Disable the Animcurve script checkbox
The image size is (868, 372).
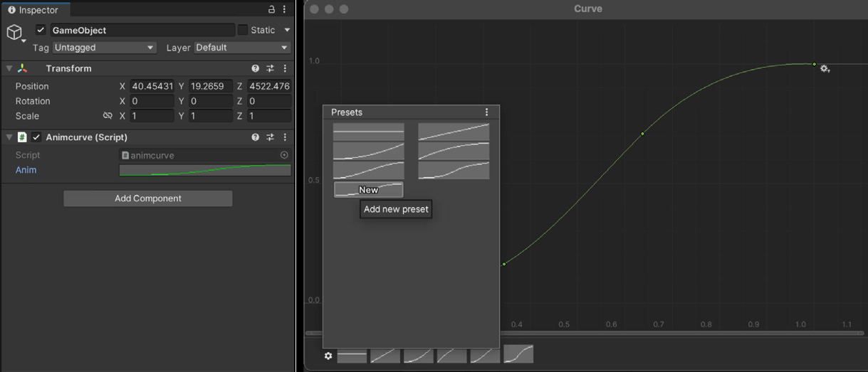[36, 137]
